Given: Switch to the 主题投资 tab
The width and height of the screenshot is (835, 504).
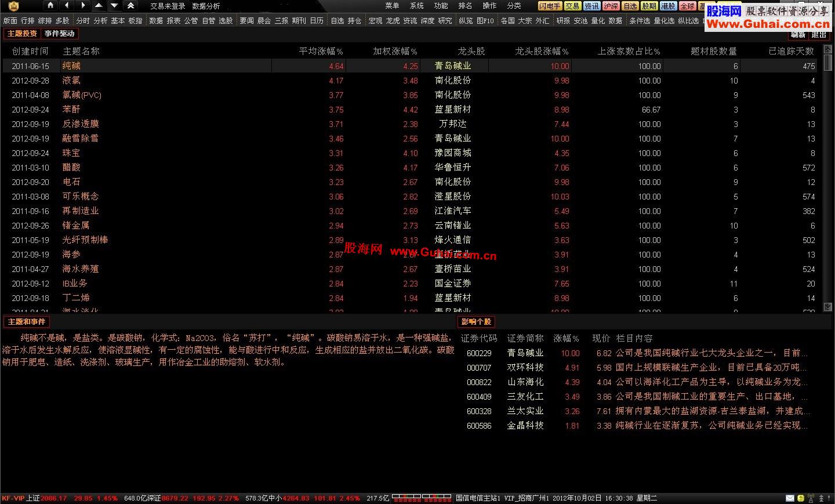Looking at the screenshot, I should click(22, 34).
